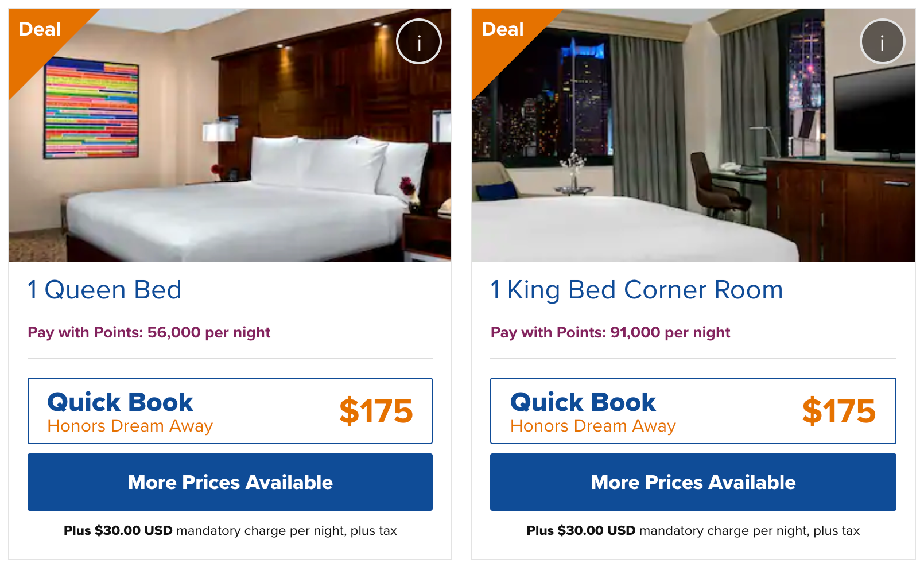Viewport: 924px width, 567px height.
Task: Open info icon on King Corner Room photo
Action: point(882,41)
